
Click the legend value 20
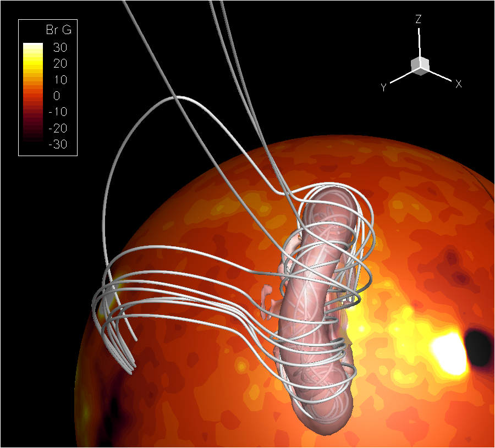coord(60,64)
